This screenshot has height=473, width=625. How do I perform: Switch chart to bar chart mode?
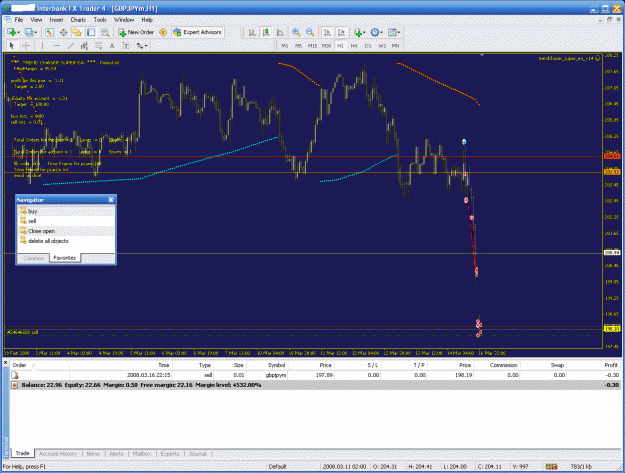coord(252,32)
